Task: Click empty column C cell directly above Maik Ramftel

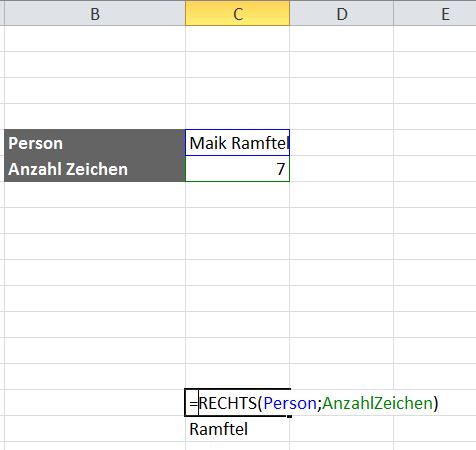Action: point(238,117)
